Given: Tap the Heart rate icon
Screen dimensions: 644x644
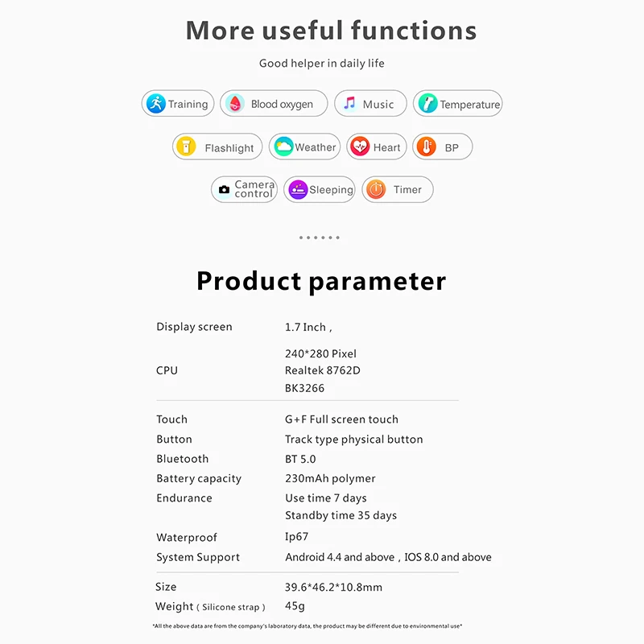Looking at the screenshot, I should [x=360, y=147].
